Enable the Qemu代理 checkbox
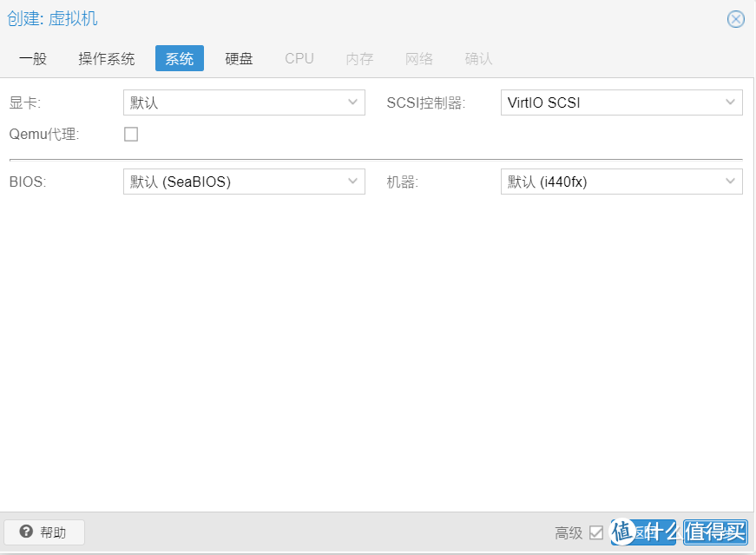This screenshot has width=756, height=555. pyautogui.click(x=131, y=134)
